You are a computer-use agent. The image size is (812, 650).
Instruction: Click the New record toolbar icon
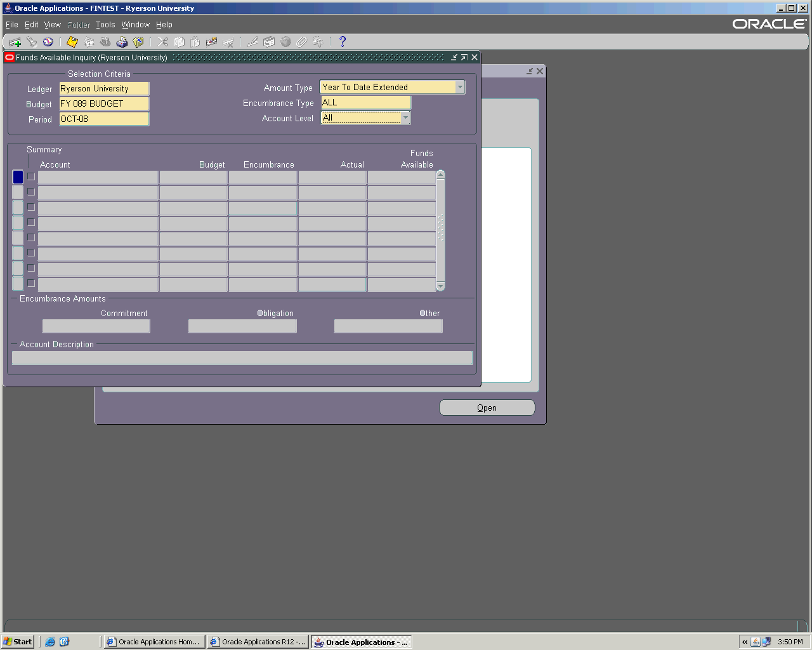(15, 42)
